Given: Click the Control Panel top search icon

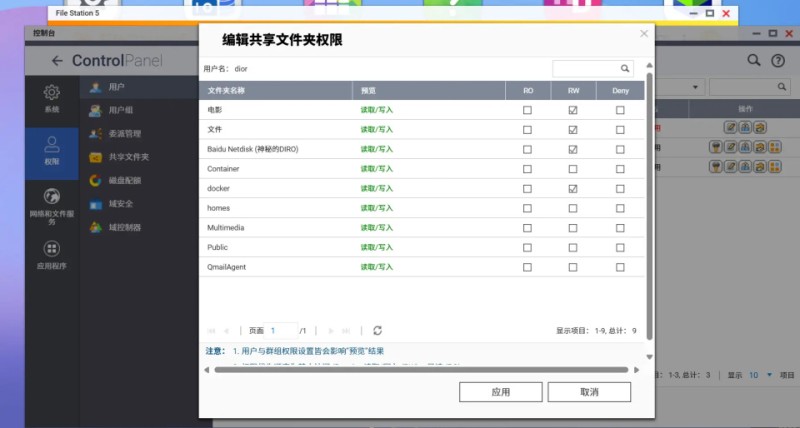Looking at the screenshot, I should coord(755,61).
